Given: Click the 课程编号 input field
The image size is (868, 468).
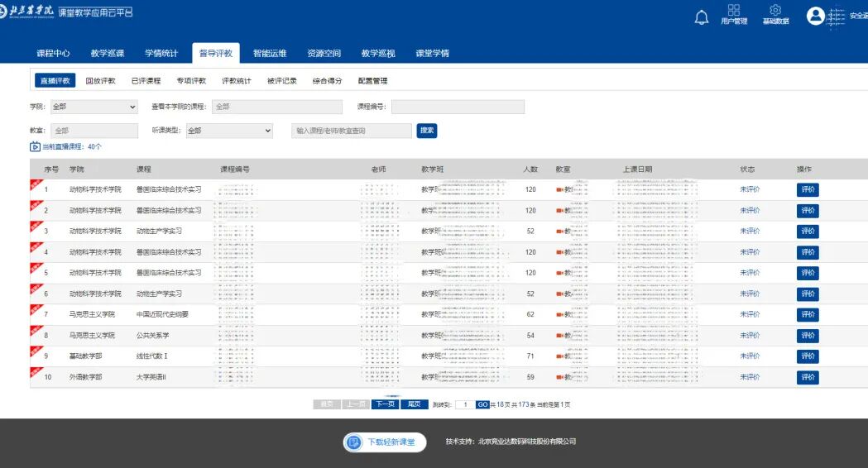Looking at the screenshot, I should [458, 107].
